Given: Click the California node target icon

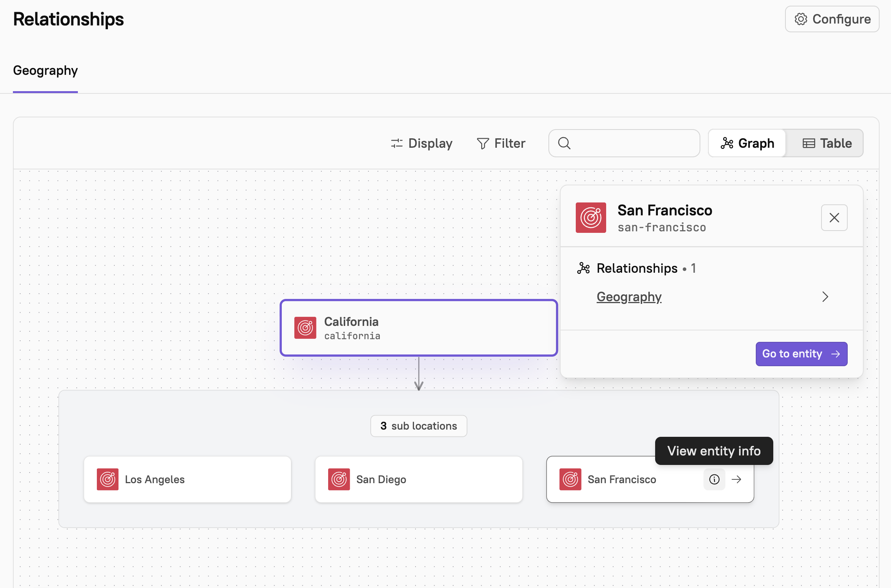Looking at the screenshot, I should click(x=305, y=328).
